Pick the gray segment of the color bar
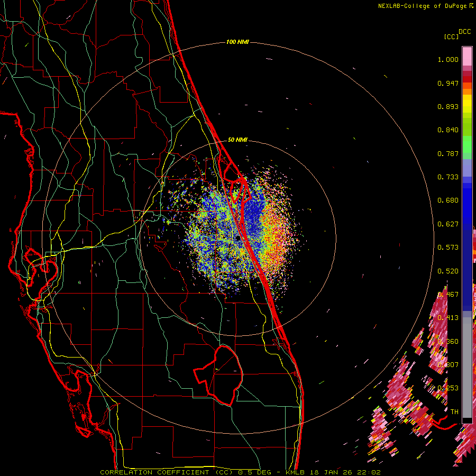Viewport: 476px width, 476px height. pos(467,368)
